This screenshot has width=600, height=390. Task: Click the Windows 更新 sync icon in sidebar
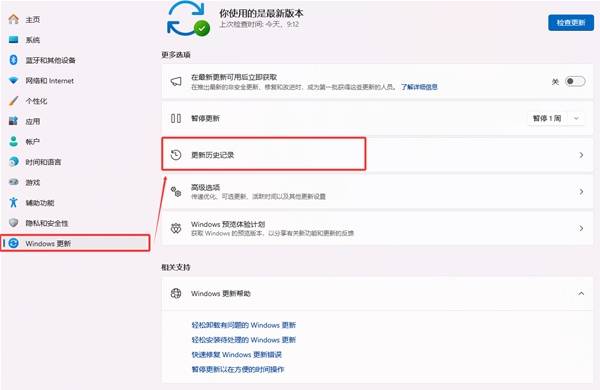point(13,243)
